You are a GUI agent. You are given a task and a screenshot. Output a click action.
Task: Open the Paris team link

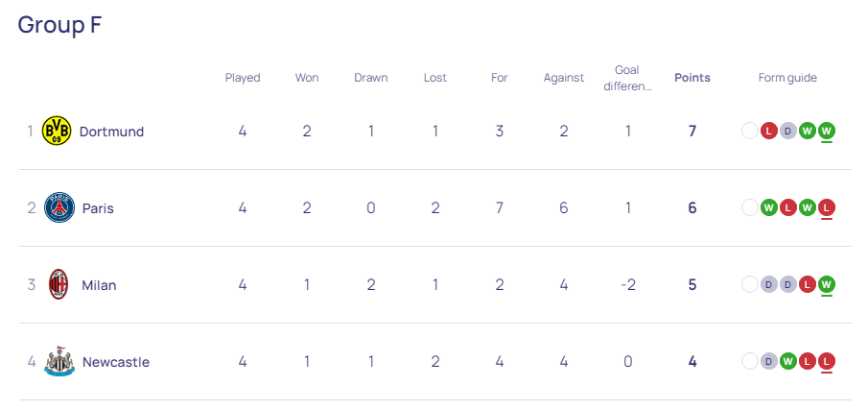point(98,208)
